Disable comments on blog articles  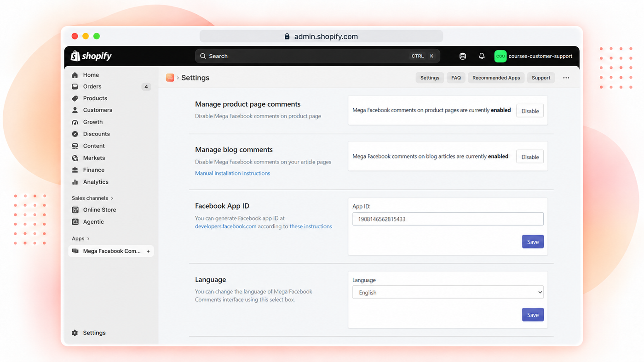pos(530,157)
